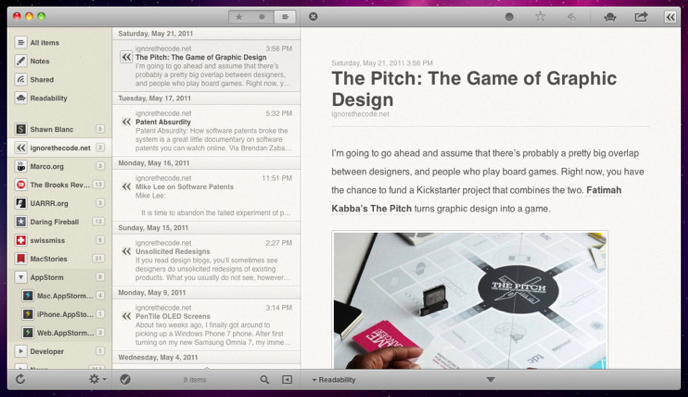The image size is (688, 397).
Task: Show all items list filter
Action: [285, 17]
